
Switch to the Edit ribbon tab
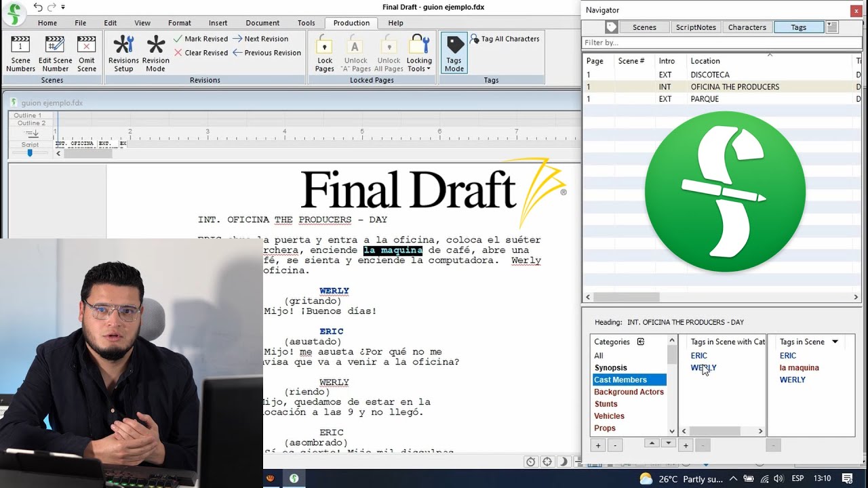[x=110, y=23]
